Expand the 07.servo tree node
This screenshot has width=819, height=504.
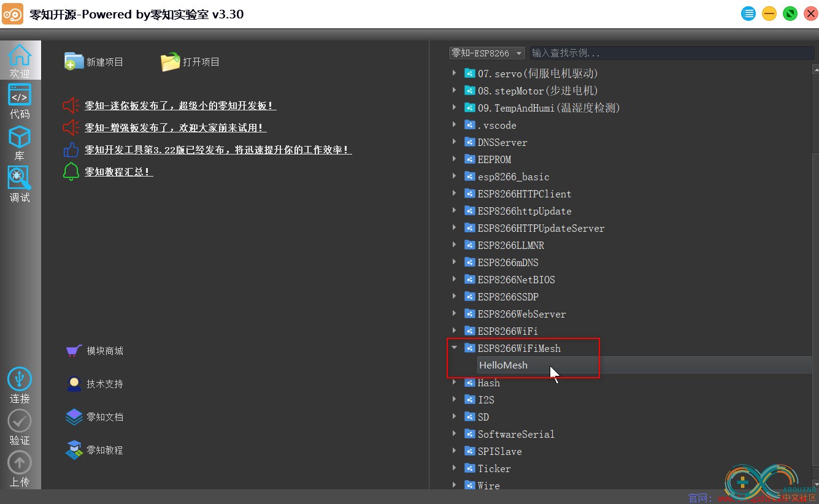(x=454, y=73)
